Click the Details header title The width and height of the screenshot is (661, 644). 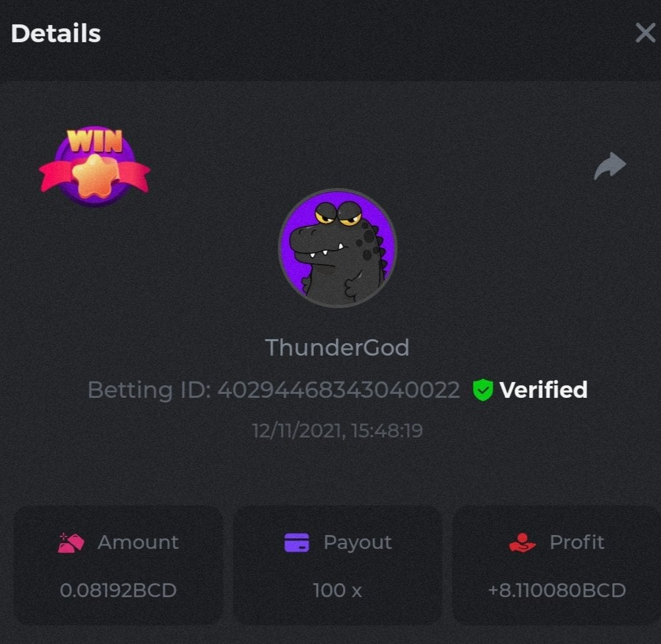point(55,33)
